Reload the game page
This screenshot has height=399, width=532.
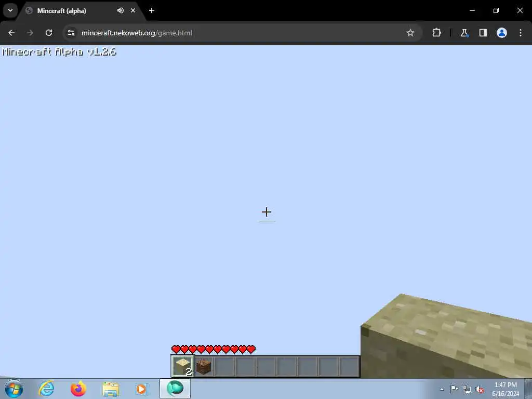pyautogui.click(x=49, y=33)
